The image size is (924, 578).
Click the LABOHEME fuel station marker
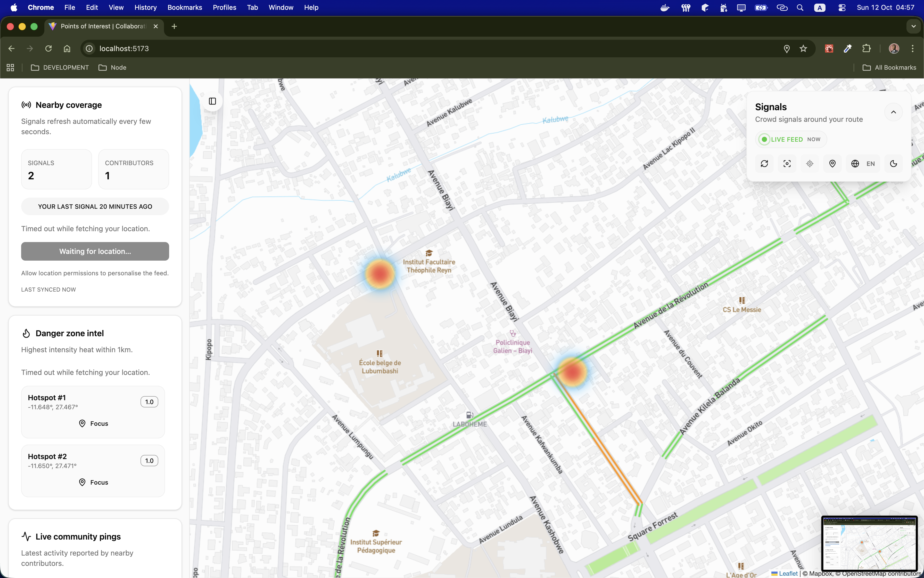470,415
